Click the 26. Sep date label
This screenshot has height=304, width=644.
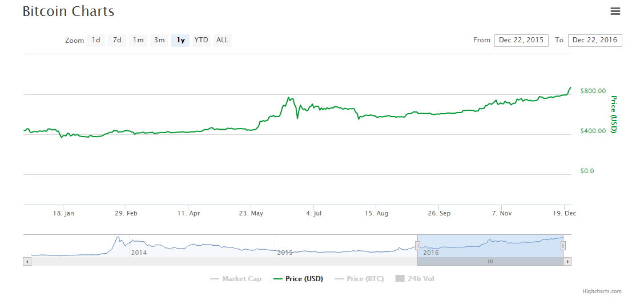pyautogui.click(x=438, y=213)
